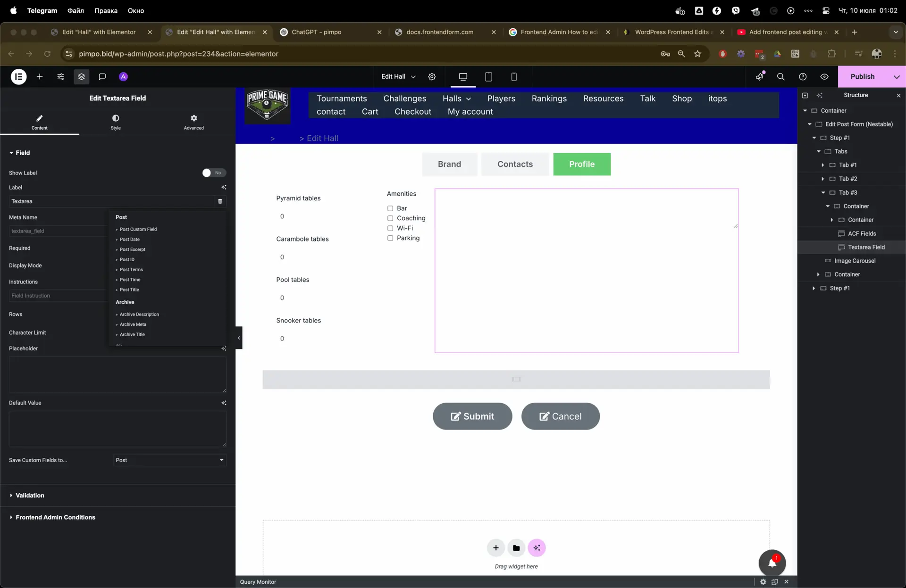
Task: Open Tournaments navigation link
Action: 342,98
